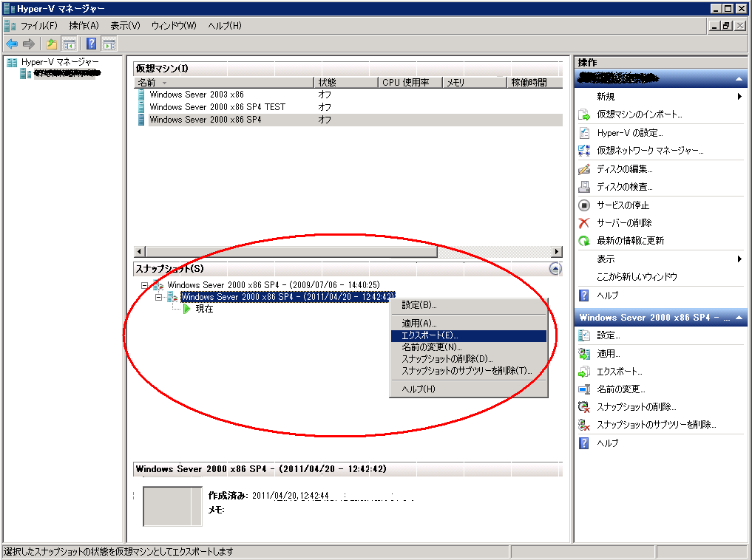Click the メモリ column header

475,83
